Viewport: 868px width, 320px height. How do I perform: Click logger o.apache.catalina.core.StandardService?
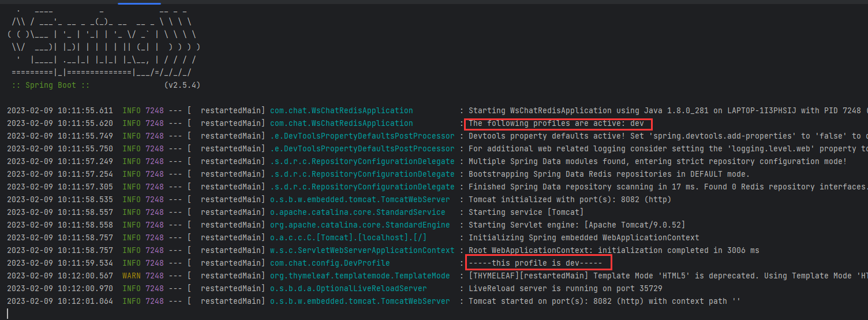click(357, 212)
